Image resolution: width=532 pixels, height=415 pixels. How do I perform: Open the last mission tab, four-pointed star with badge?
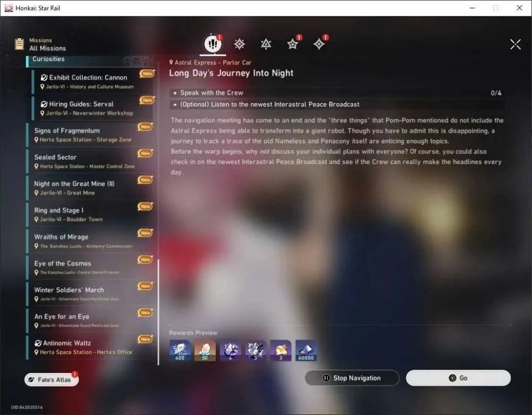coord(319,44)
